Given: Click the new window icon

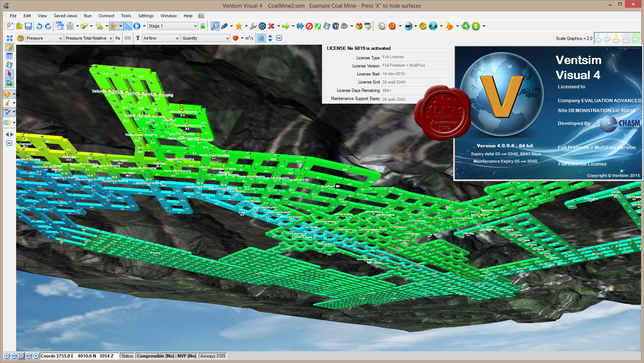Looking at the screenshot, I should point(60,26).
